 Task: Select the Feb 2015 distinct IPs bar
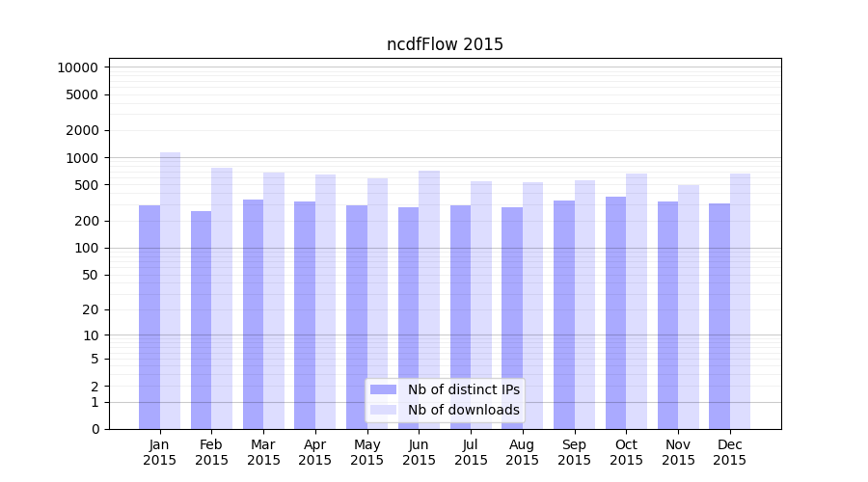point(201,319)
